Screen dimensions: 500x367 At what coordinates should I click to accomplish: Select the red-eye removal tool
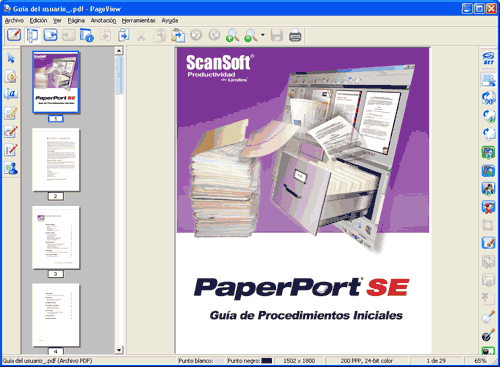pyautogui.click(x=488, y=207)
